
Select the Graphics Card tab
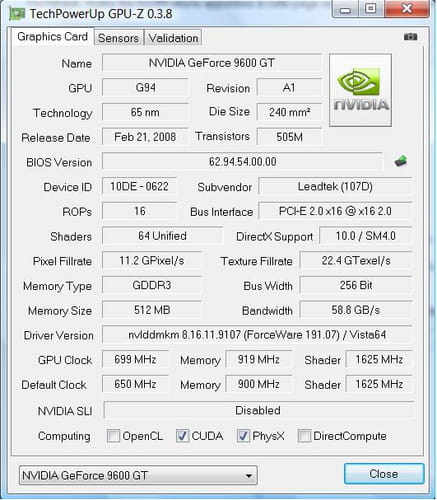coord(53,37)
